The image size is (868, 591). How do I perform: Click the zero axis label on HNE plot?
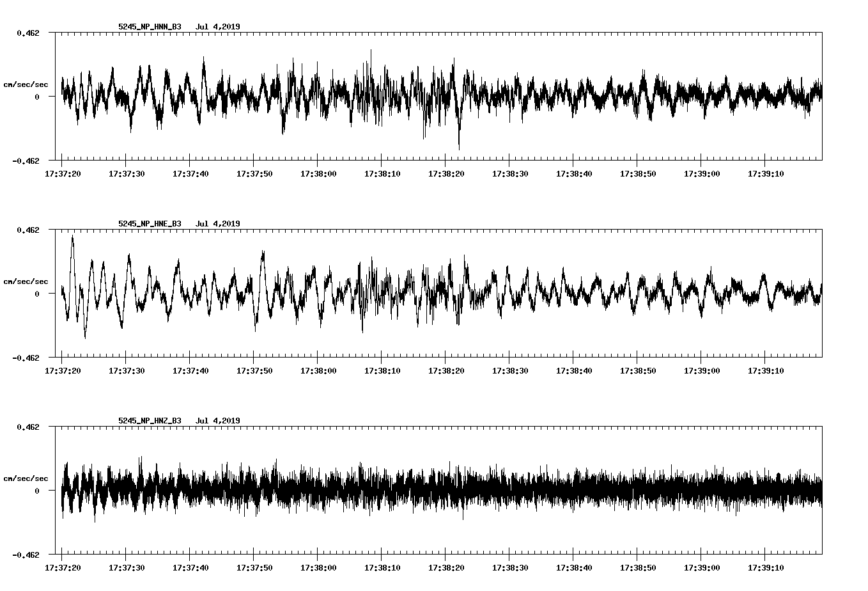tap(37, 294)
